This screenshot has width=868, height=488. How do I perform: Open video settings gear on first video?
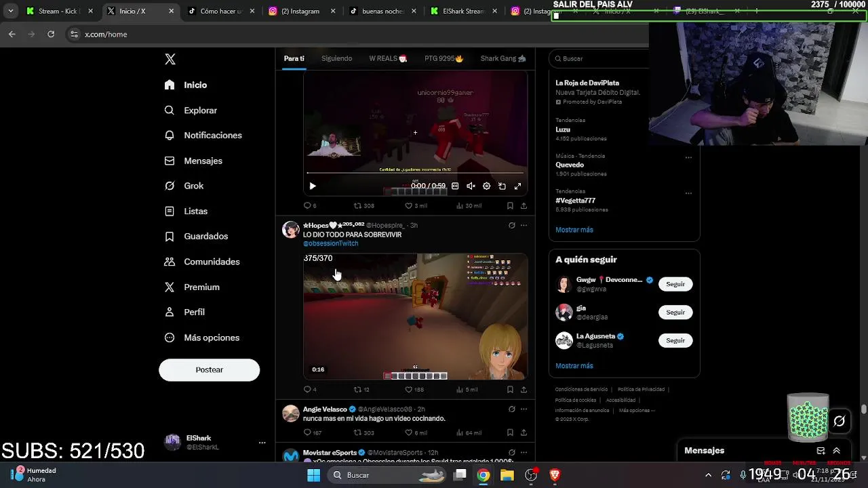point(486,186)
